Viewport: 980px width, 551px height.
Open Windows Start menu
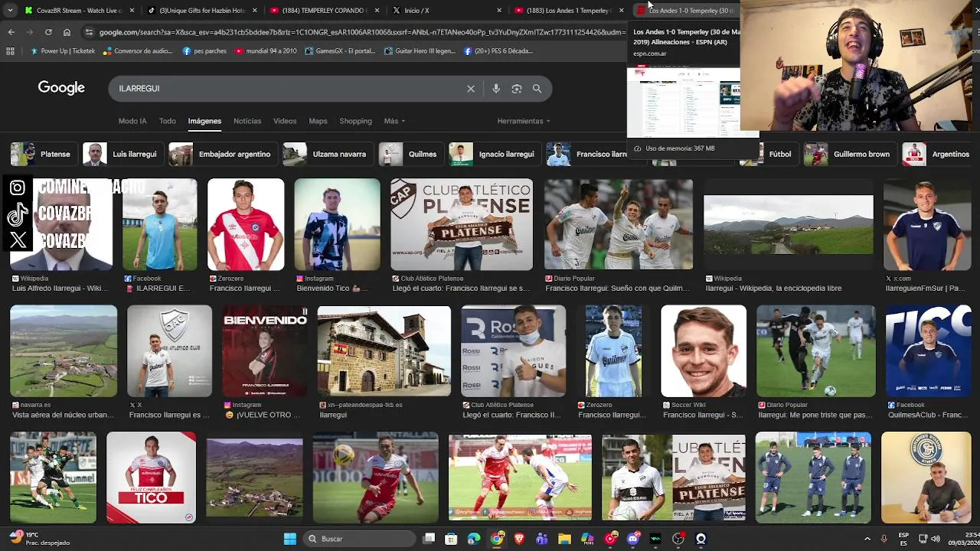click(x=290, y=539)
